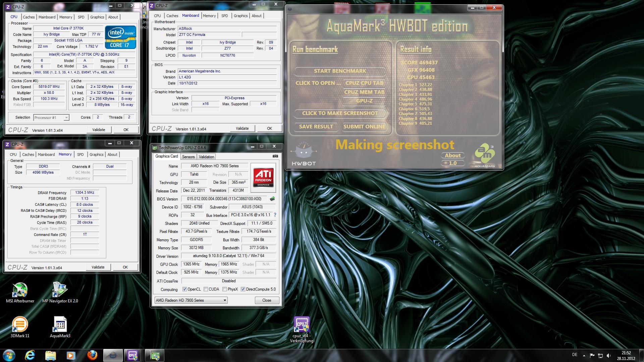Viewport: 644px width, 362px height.
Task: Open MSI Afterburner desktop shortcut
Action: tap(20, 293)
